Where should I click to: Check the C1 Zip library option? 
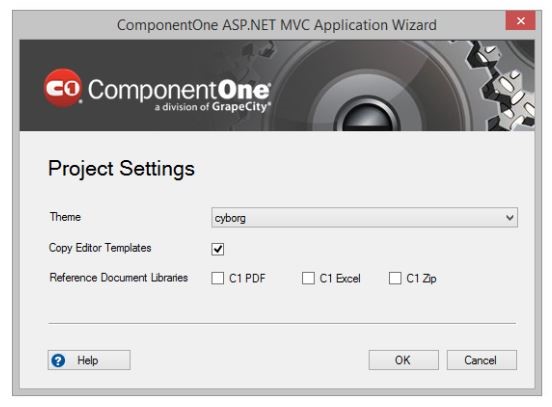pyautogui.click(x=395, y=278)
